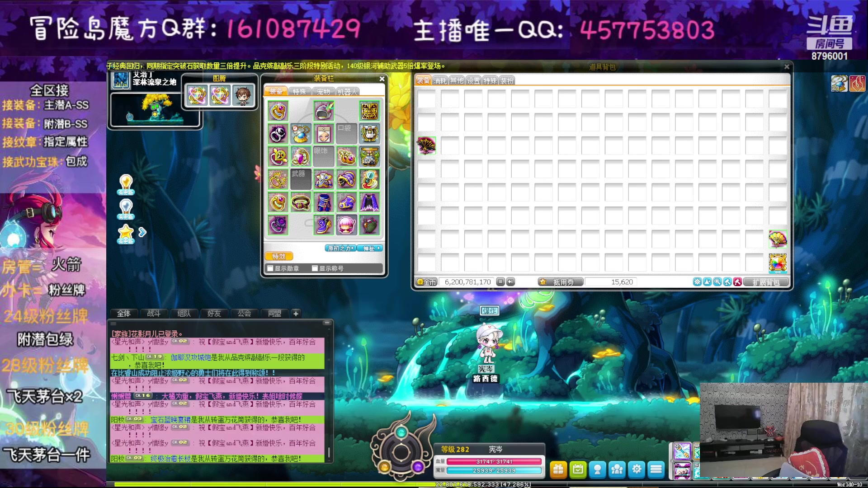Add a new chat tab with plus
The width and height of the screenshot is (868, 488).
[x=296, y=313]
